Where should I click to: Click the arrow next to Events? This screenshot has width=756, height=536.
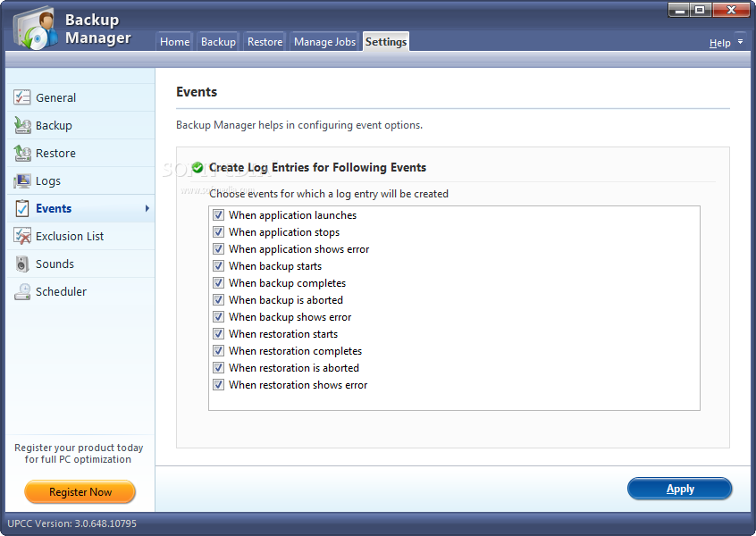pyautogui.click(x=147, y=208)
